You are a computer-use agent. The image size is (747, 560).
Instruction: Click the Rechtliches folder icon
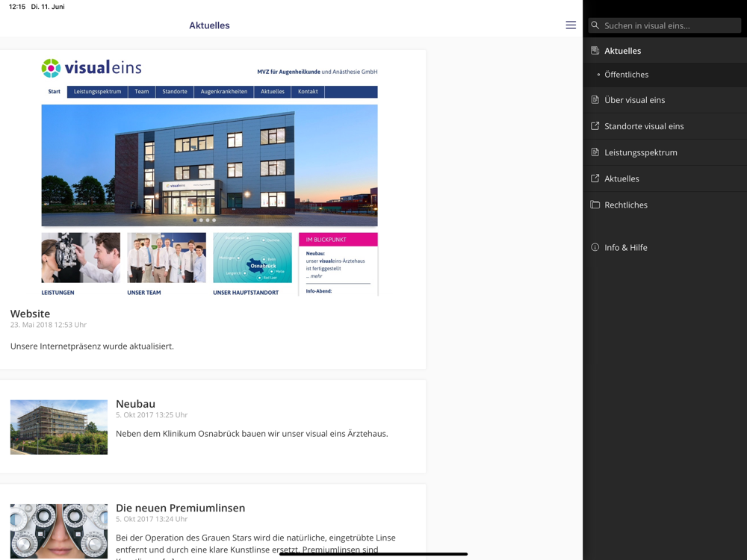(595, 205)
